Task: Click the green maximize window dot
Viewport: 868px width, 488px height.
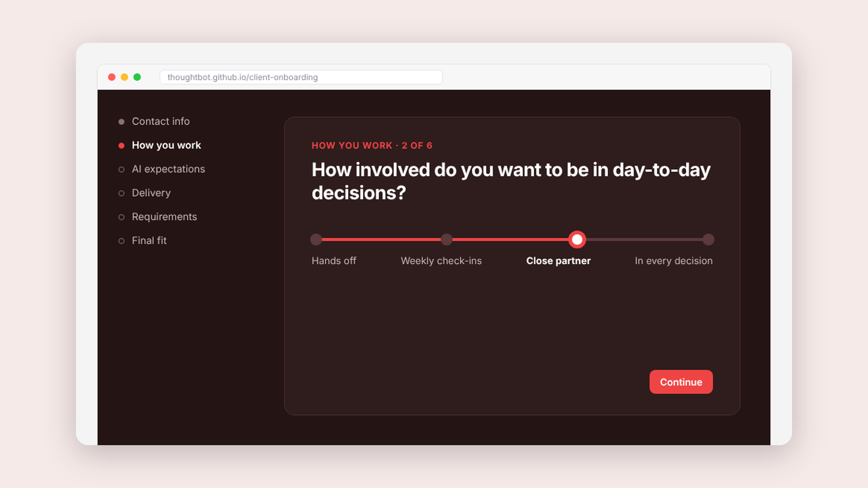Action: coord(137,77)
